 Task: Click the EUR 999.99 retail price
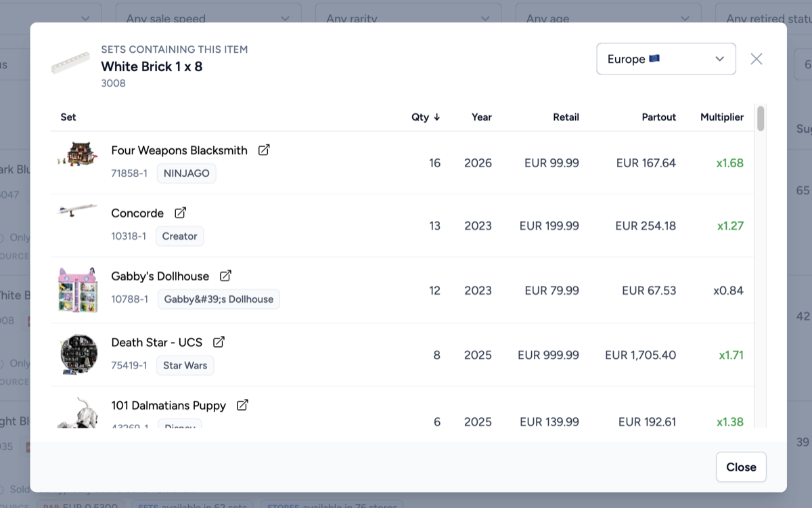548,355
